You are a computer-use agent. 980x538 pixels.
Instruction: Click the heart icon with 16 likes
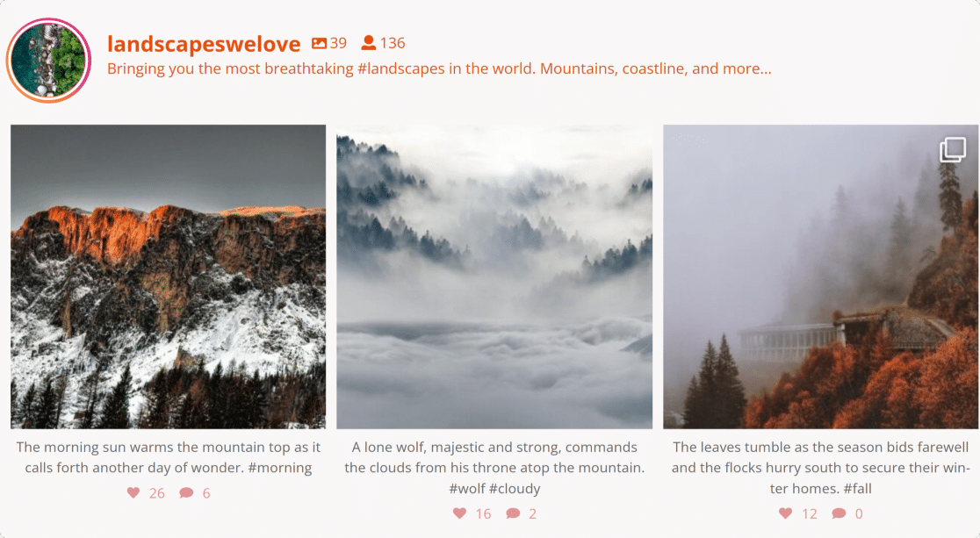click(x=459, y=513)
